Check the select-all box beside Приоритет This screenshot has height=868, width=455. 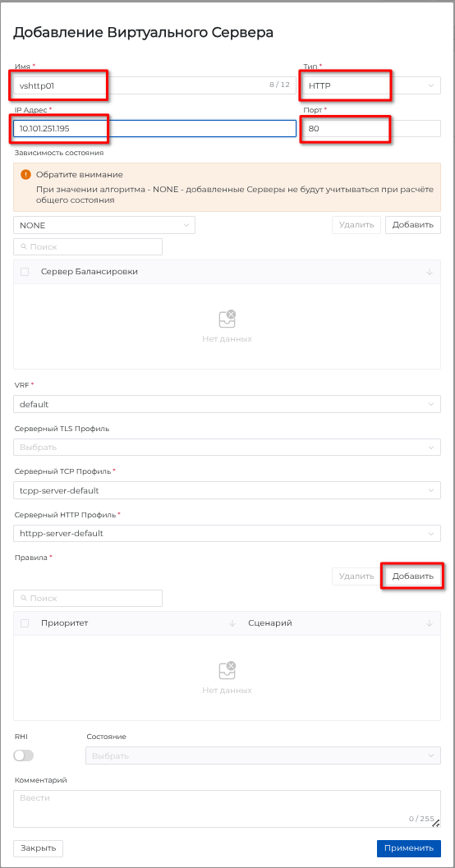tap(25, 623)
